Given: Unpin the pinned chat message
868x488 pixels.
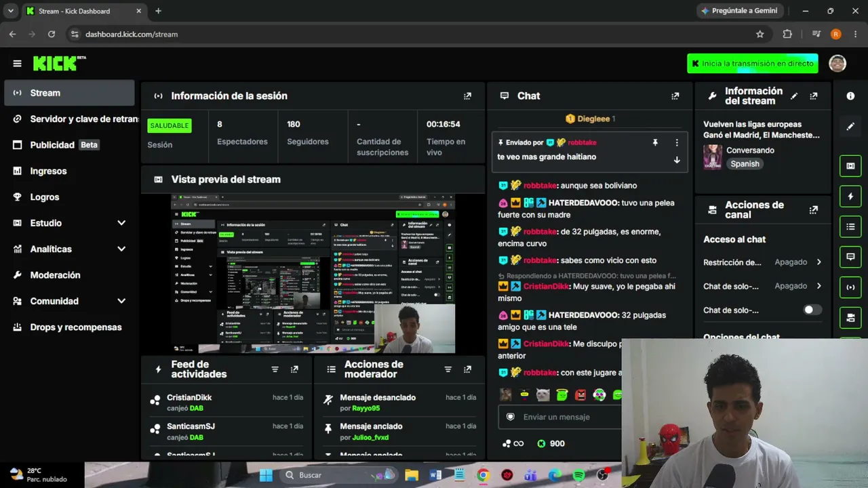Looking at the screenshot, I should (x=655, y=143).
